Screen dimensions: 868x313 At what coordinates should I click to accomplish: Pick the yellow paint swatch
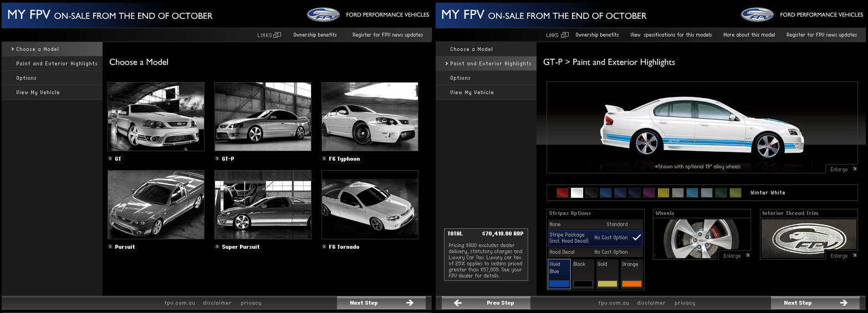point(663,193)
